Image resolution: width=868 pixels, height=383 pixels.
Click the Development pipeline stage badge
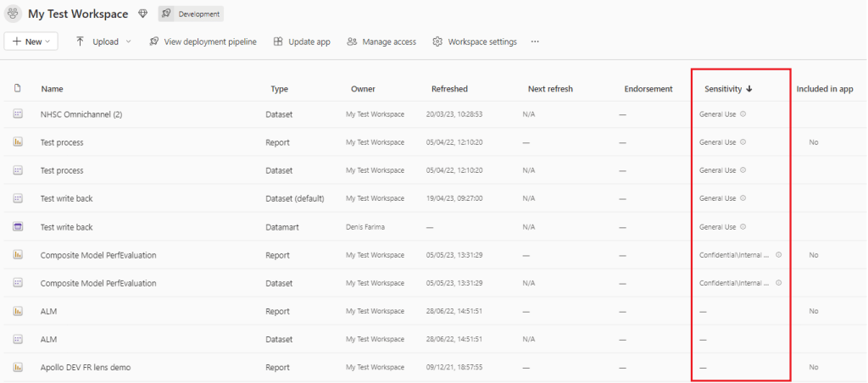point(191,14)
